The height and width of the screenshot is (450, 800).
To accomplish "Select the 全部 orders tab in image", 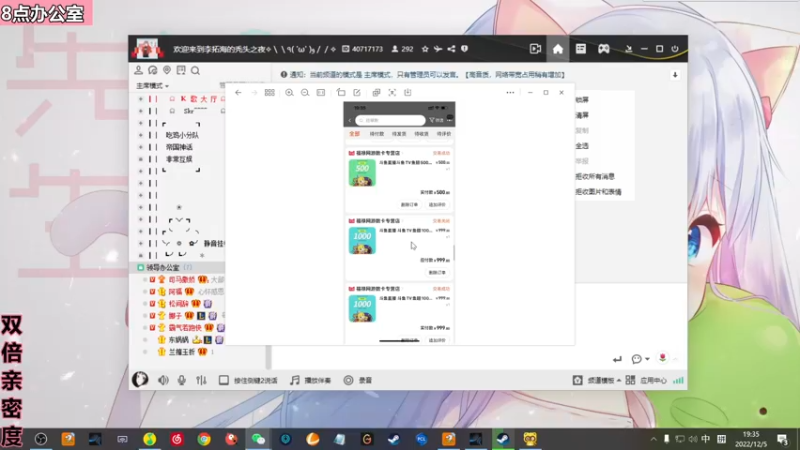I will pos(355,134).
